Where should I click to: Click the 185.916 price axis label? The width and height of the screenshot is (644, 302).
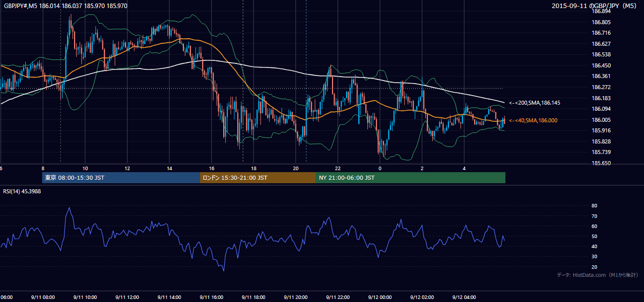pos(601,130)
